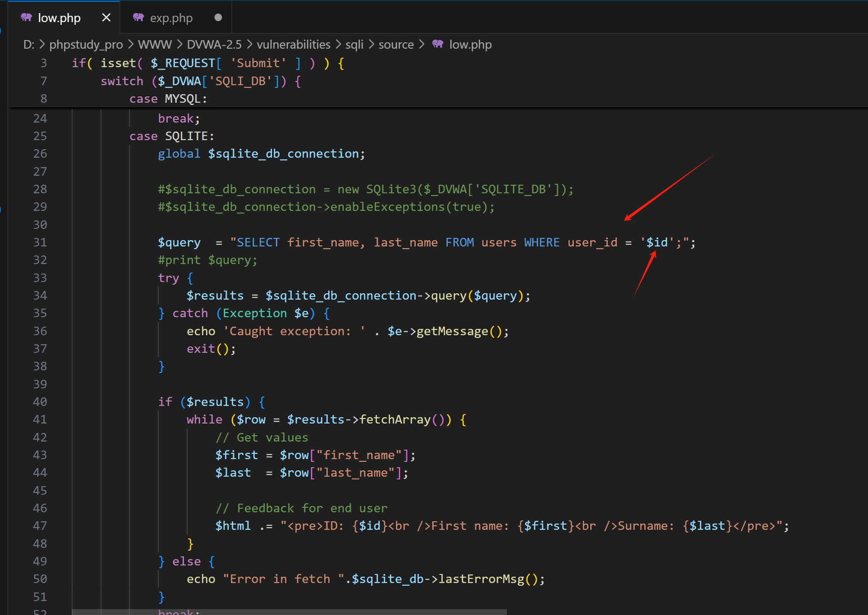Close the low.php tab
The width and height of the screenshot is (868, 615).
[x=106, y=18]
